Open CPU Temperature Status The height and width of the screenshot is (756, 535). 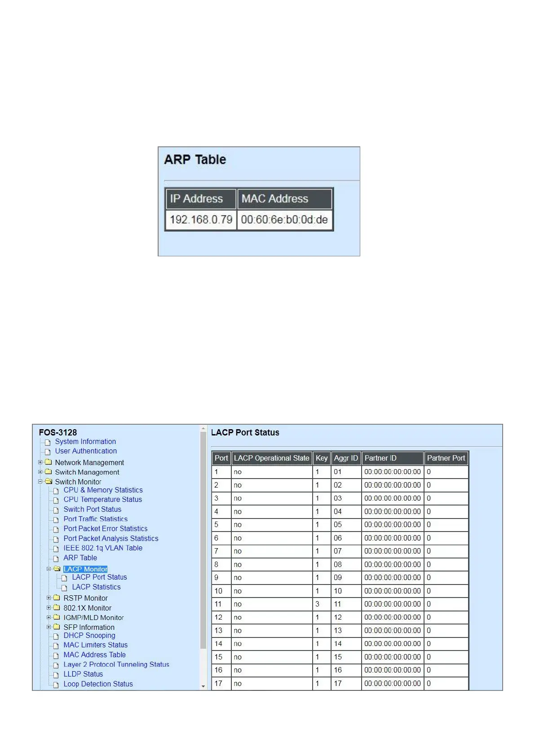coord(102,499)
